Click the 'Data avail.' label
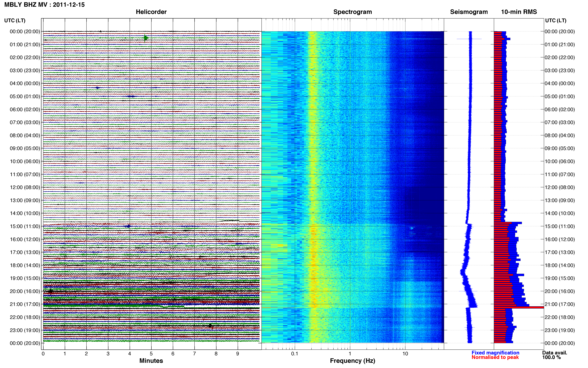This screenshot has width=588, height=368. pos(555,353)
